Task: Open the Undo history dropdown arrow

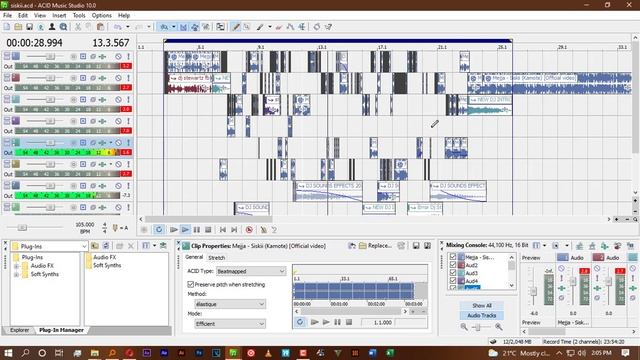Action: pyautogui.click(x=127, y=27)
